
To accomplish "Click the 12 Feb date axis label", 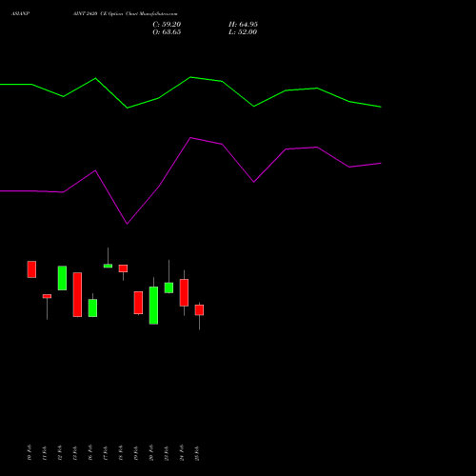I will 60,452.
